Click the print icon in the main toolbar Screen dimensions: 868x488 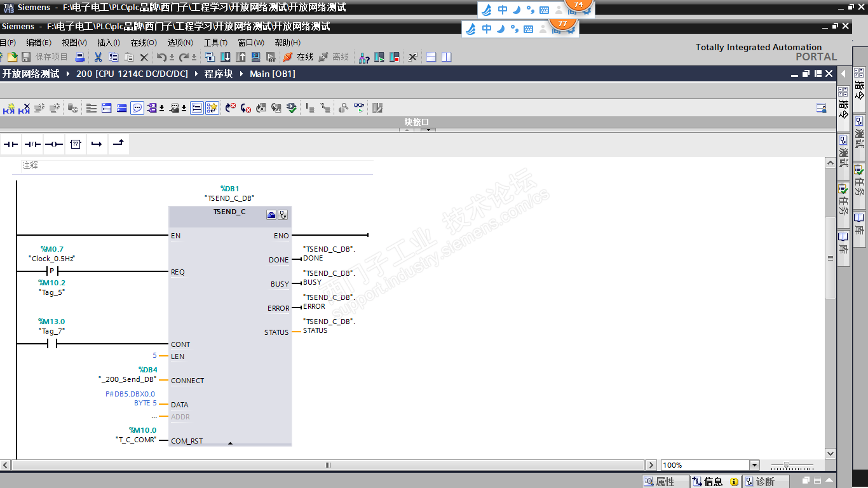click(x=80, y=57)
